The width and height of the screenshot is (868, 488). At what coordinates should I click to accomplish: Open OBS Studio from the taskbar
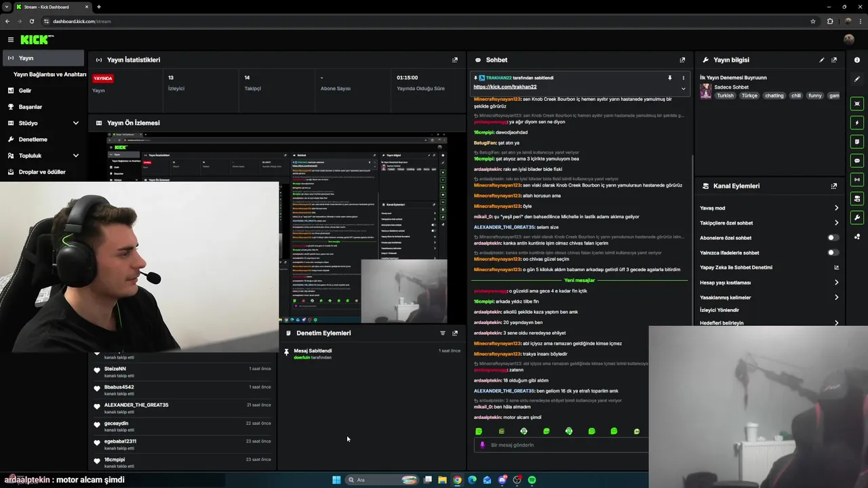point(517,480)
